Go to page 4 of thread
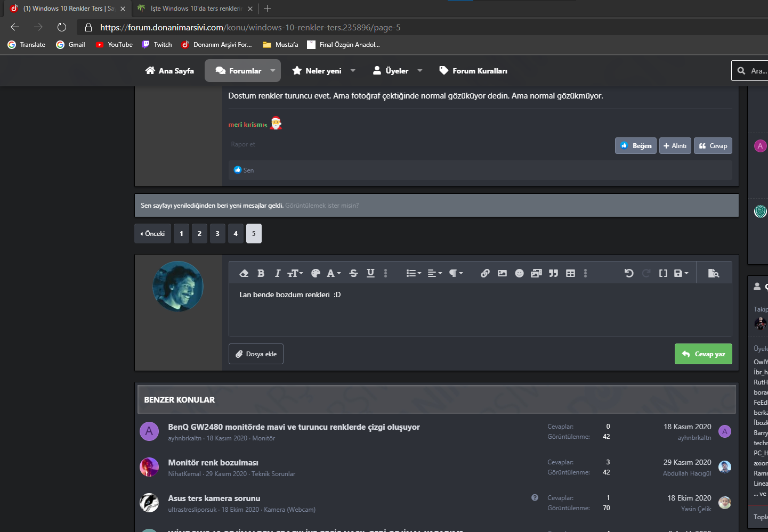 tap(236, 234)
